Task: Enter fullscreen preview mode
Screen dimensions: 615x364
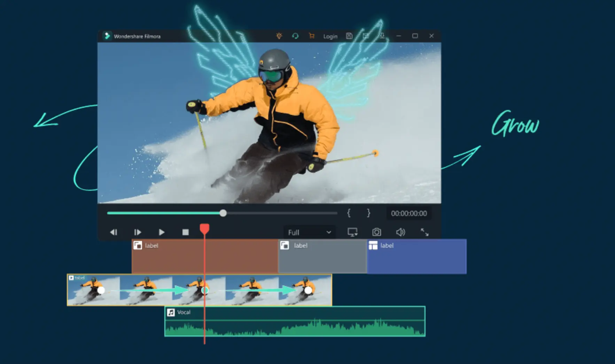Action: 425,232
